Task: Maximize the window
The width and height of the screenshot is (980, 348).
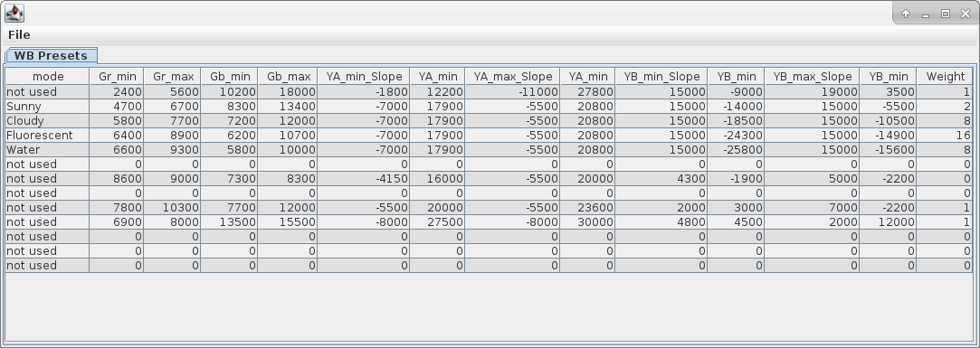Action: [946, 14]
